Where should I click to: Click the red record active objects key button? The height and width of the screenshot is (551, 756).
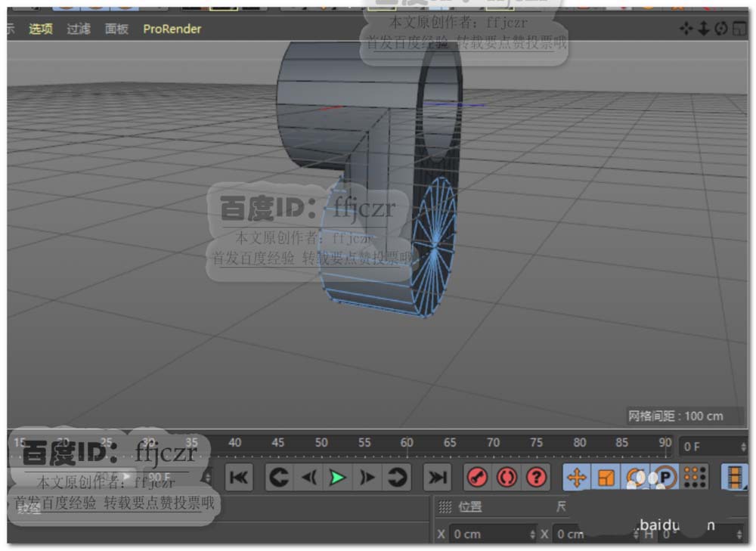(x=477, y=477)
